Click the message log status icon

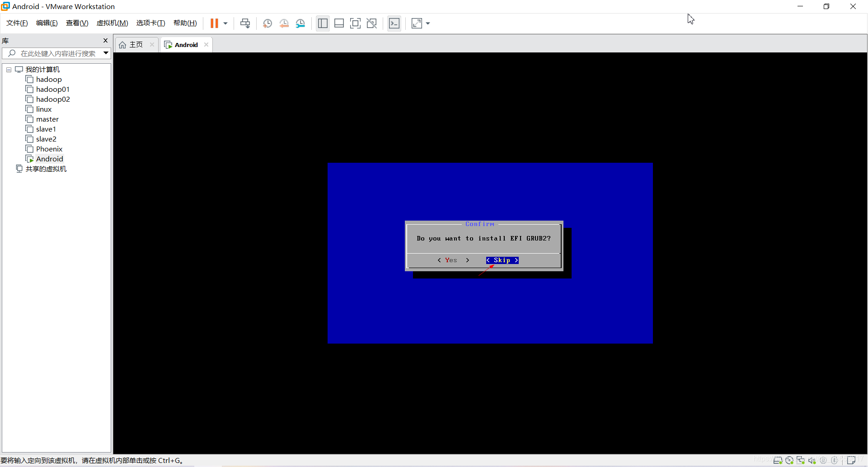[x=851, y=460]
